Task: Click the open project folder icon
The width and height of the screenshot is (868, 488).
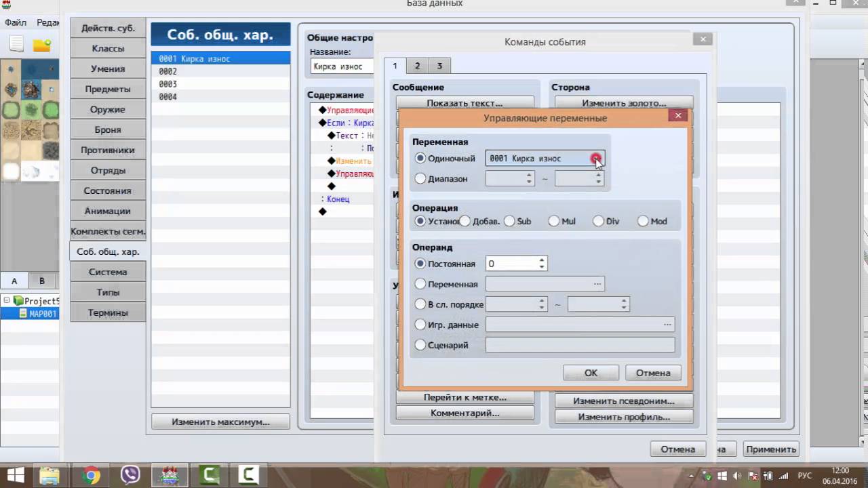Action: [x=42, y=45]
